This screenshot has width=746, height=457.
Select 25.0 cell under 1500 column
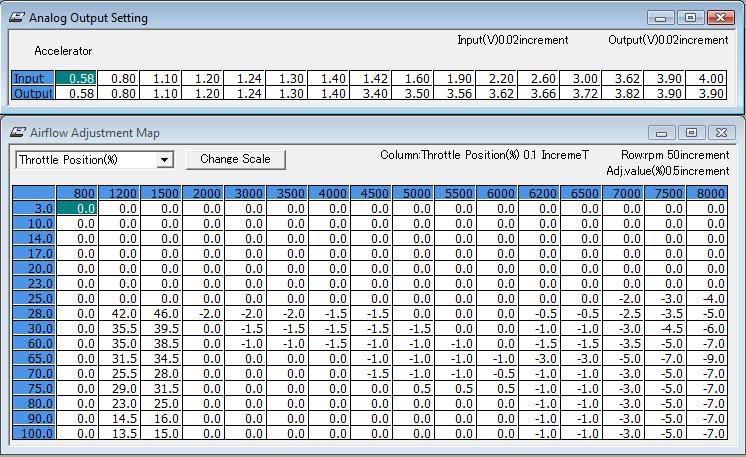click(161, 403)
